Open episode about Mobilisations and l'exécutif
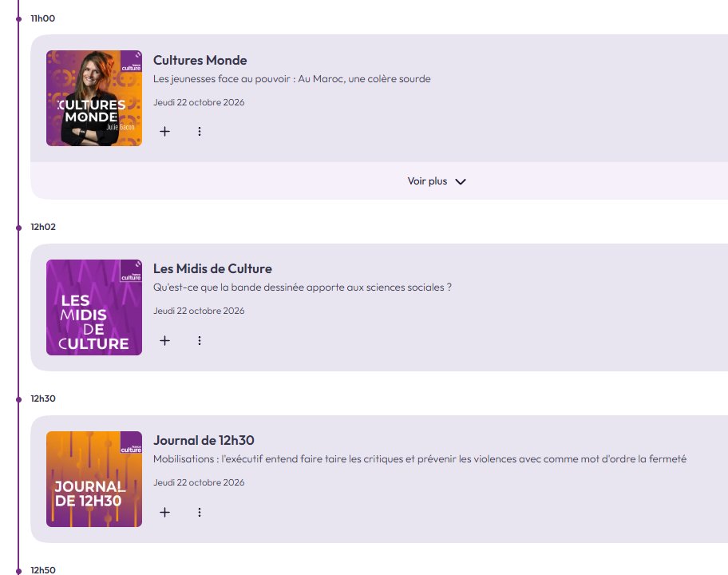The width and height of the screenshot is (728, 575). click(420, 459)
